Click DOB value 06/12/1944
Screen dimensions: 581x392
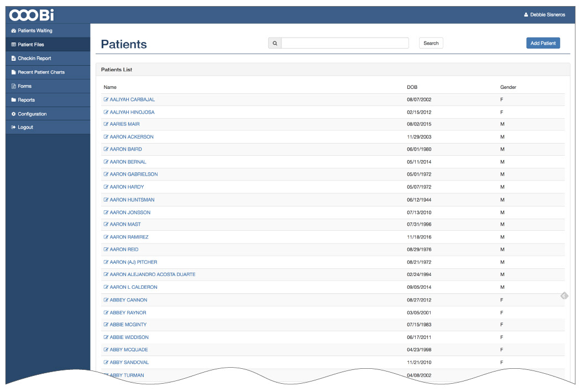pyautogui.click(x=419, y=200)
